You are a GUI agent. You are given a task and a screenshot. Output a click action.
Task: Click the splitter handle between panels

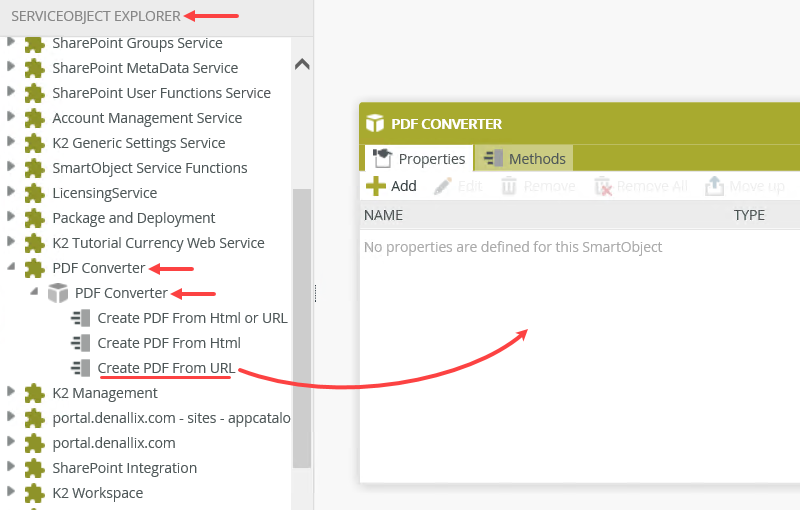(315, 293)
